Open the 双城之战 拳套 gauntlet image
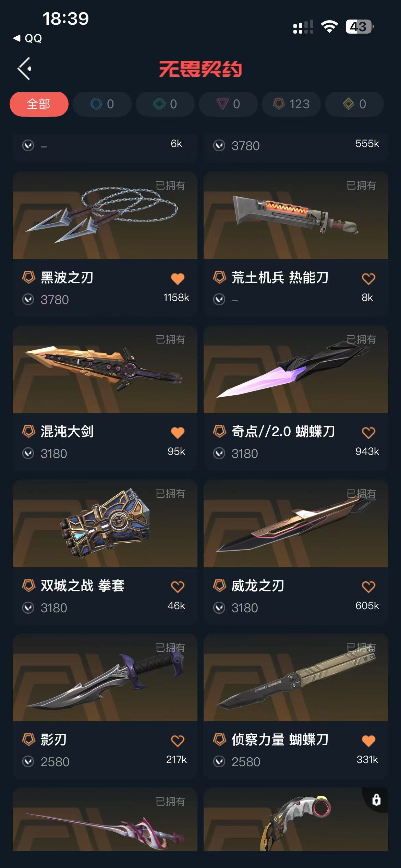The width and height of the screenshot is (401, 868). [x=105, y=523]
